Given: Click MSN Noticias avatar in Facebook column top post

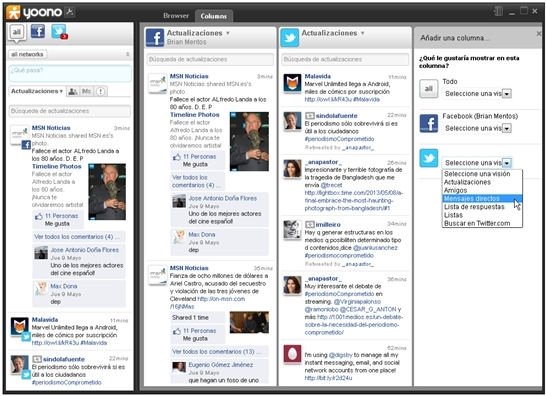Looking at the screenshot, I should pyautogui.click(x=157, y=84).
